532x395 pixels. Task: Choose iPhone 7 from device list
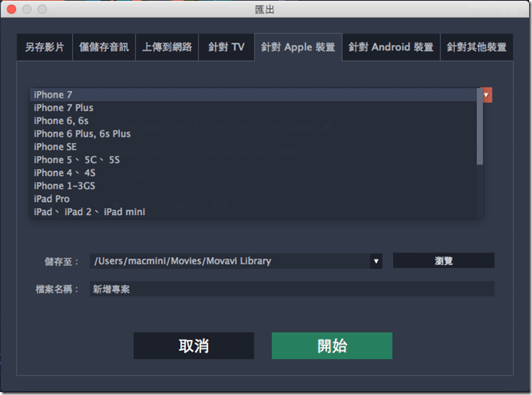pyautogui.click(x=254, y=95)
